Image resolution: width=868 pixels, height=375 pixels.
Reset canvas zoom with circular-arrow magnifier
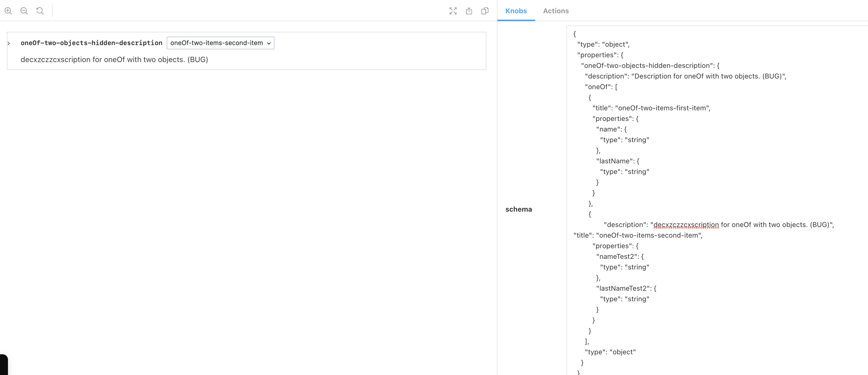point(40,11)
